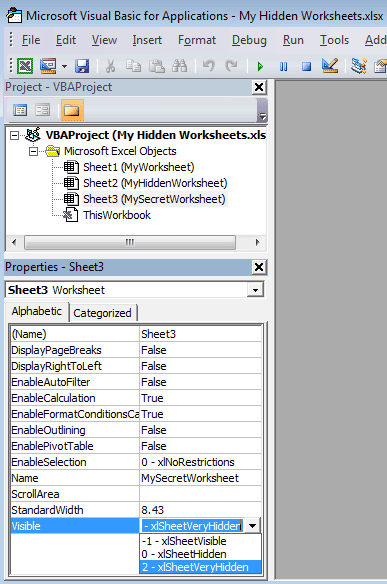
Task: Click DisplayPageBreaks value False
Action: pyautogui.click(x=200, y=350)
